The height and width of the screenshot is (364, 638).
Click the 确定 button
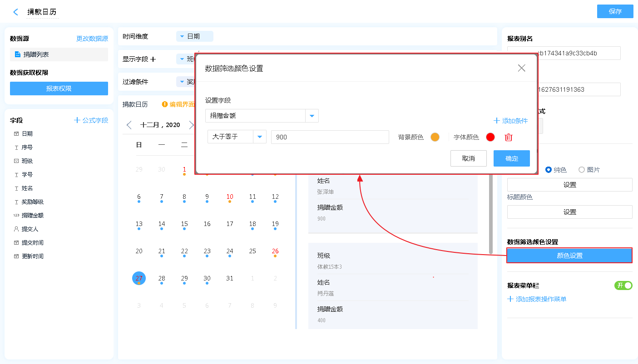point(511,158)
